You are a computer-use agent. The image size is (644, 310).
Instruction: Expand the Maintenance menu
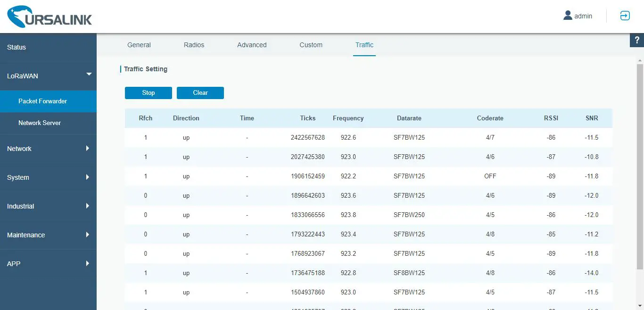pyautogui.click(x=48, y=235)
